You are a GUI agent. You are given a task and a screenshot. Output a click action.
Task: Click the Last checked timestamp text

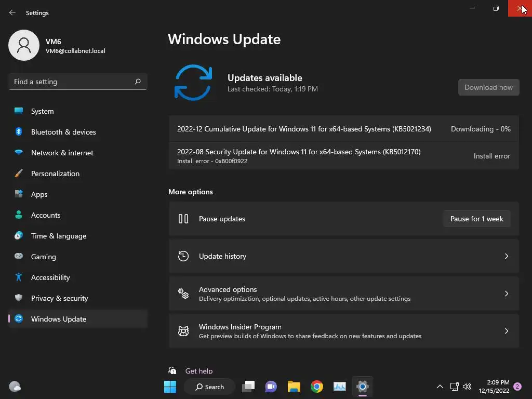(272, 89)
